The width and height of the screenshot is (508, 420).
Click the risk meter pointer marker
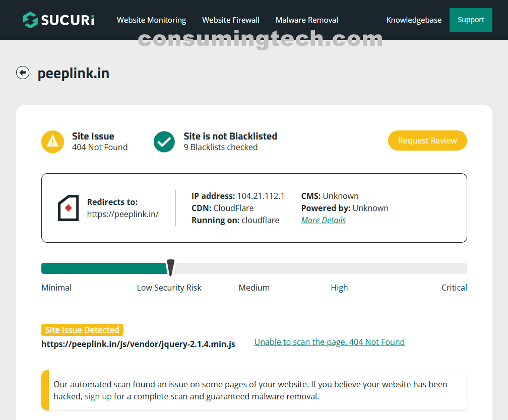click(170, 268)
